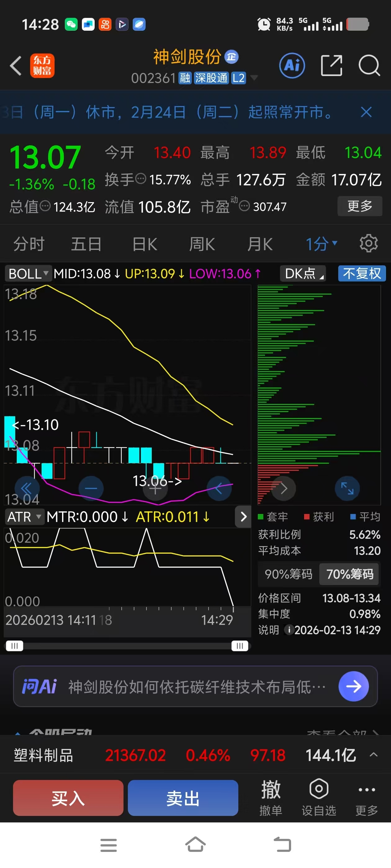This screenshot has width=391, height=868.
Task: Tap the 13.07 current price
Action: click(45, 157)
